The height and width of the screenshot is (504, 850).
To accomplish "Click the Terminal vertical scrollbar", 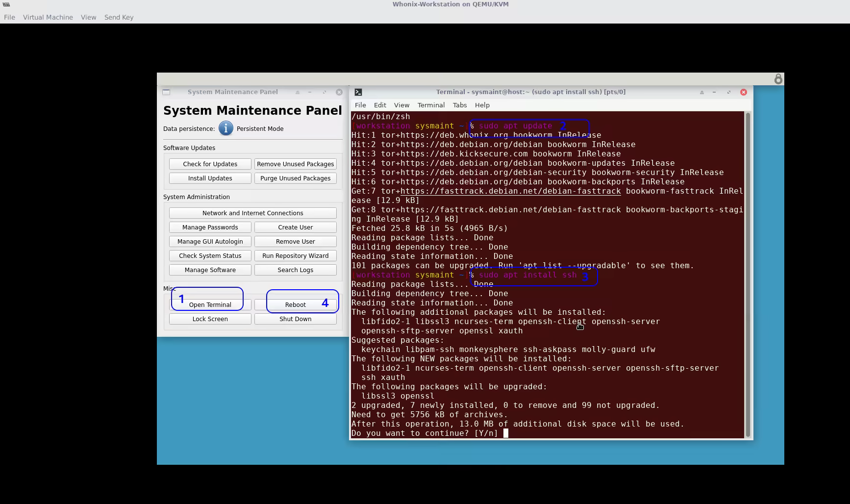I will point(748,275).
